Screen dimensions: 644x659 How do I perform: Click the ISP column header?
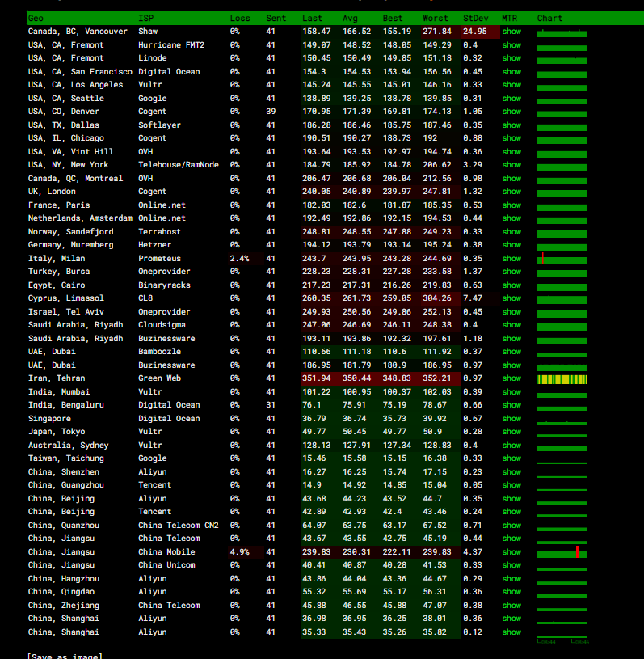point(146,18)
